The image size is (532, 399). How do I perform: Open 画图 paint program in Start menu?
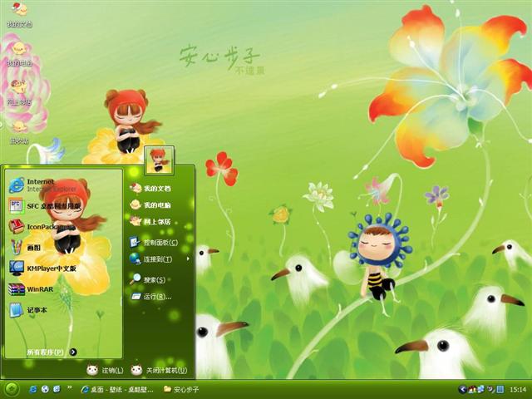(24, 248)
